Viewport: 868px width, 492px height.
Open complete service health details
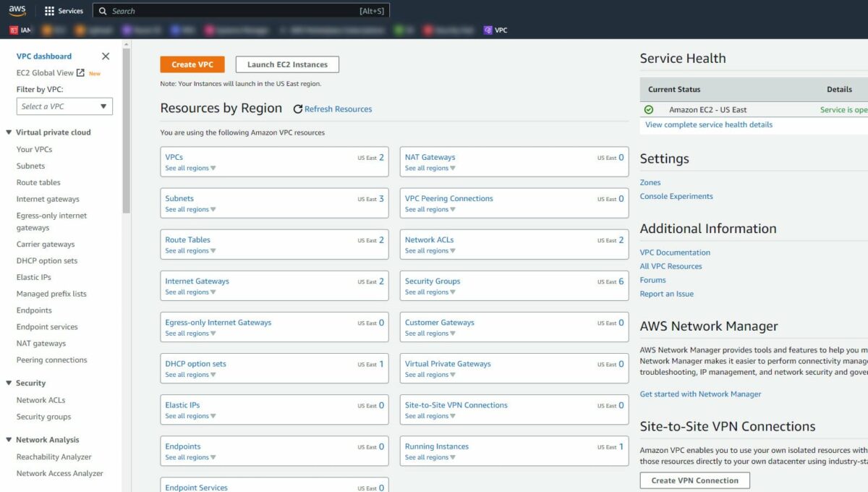point(705,124)
